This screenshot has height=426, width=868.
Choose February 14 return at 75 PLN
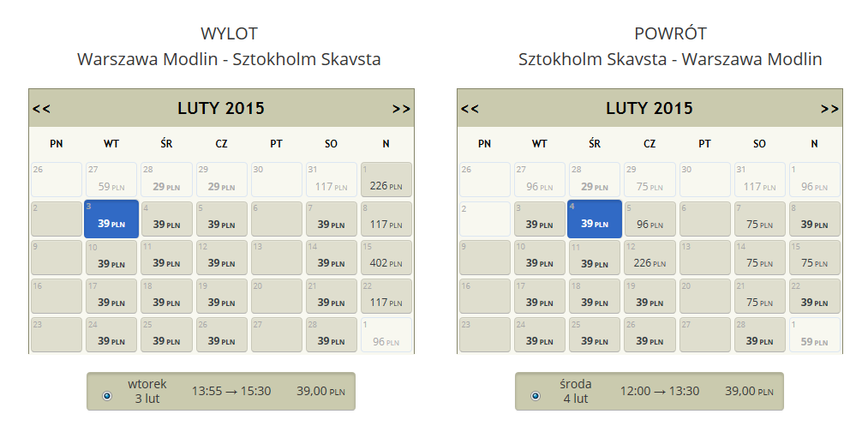point(759,258)
